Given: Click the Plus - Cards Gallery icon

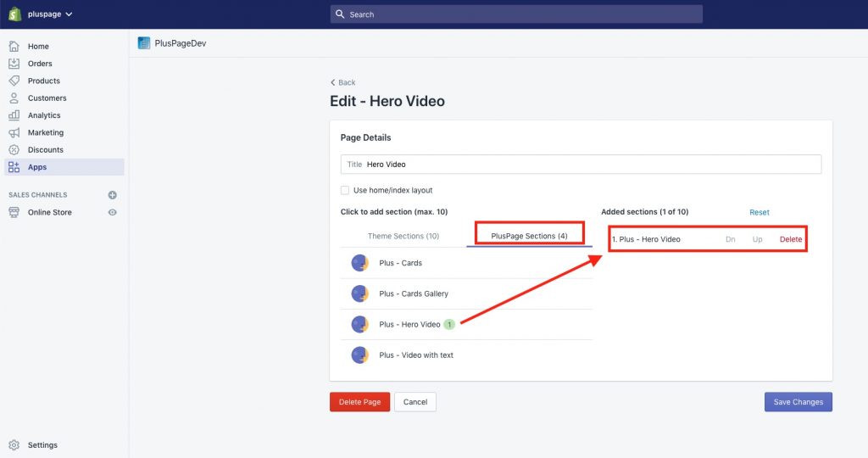Looking at the screenshot, I should coord(359,293).
